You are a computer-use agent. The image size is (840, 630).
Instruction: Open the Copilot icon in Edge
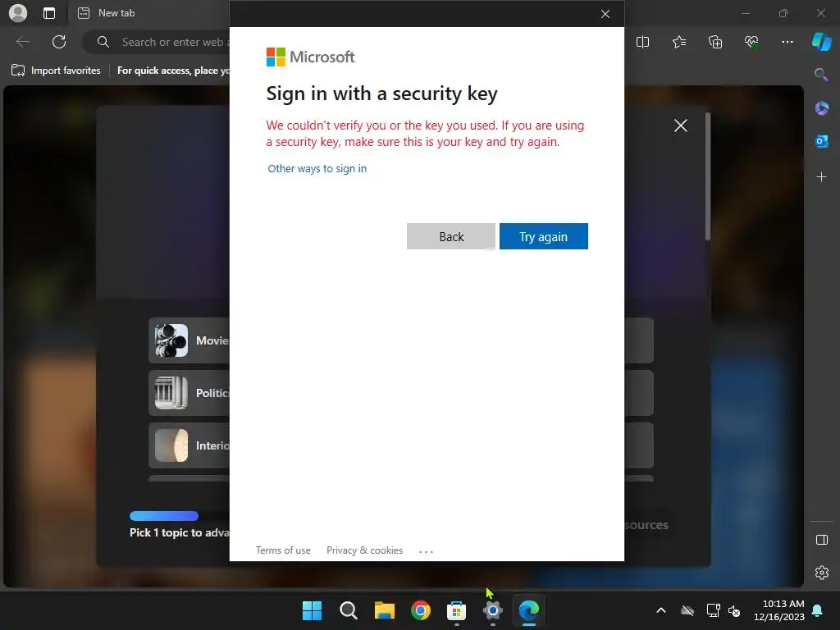[821, 42]
